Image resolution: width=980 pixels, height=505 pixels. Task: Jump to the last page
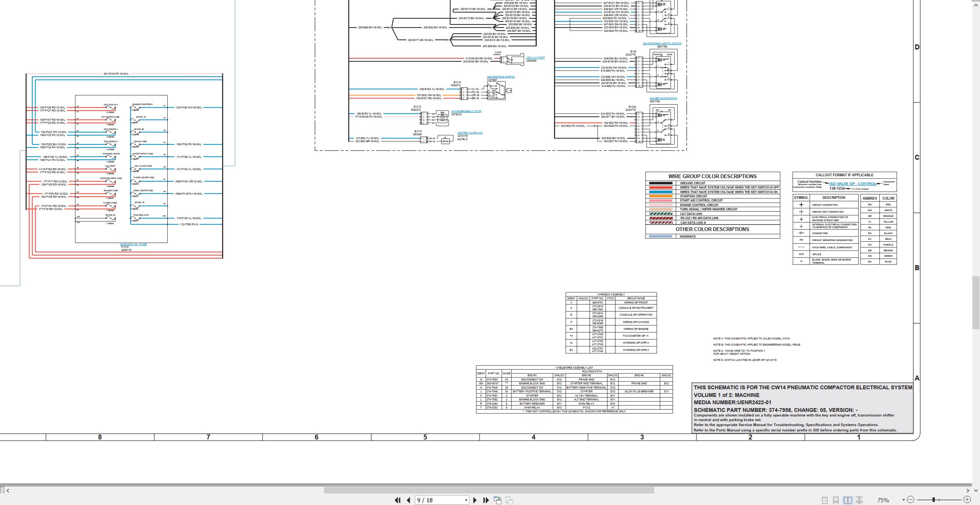tap(486, 500)
